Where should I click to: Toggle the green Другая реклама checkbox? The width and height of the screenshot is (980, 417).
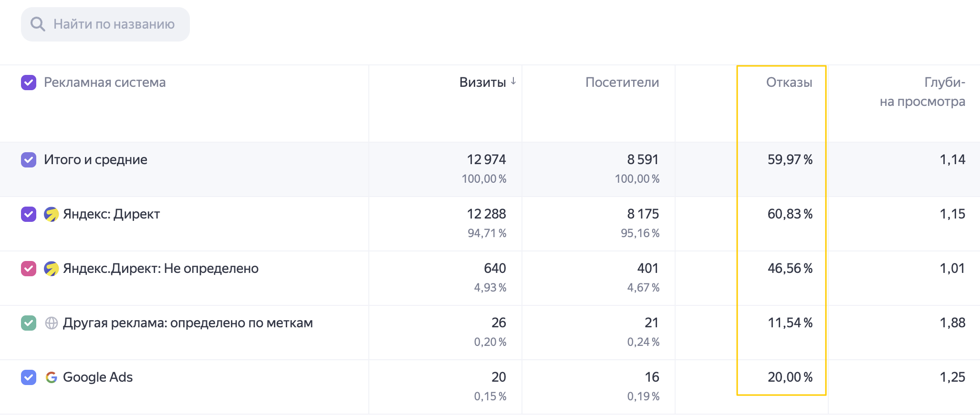coord(29,323)
